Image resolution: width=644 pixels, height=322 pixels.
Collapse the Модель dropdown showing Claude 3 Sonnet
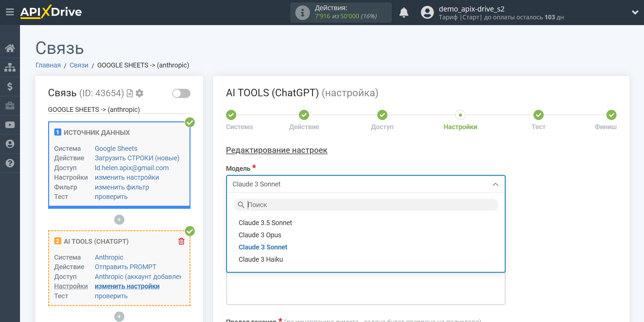(x=366, y=184)
